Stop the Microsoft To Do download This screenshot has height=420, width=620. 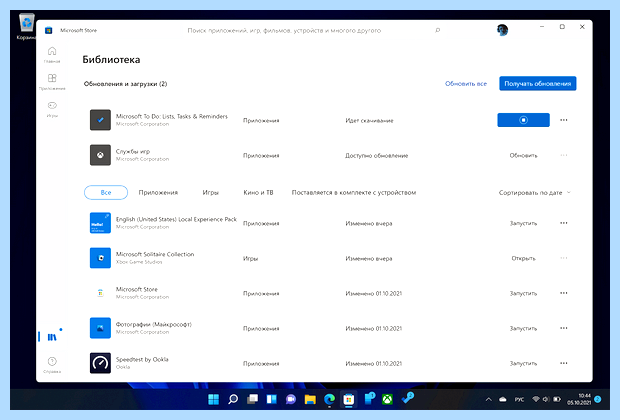523,120
